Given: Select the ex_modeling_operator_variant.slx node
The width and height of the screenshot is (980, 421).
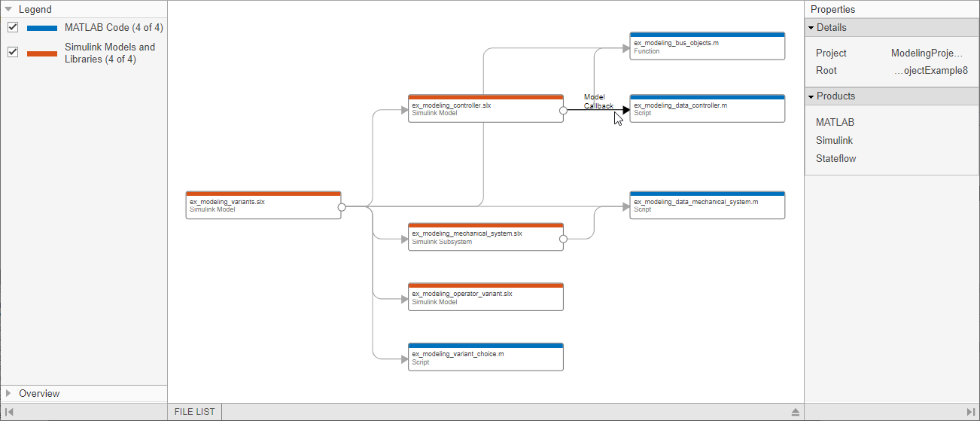Looking at the screenshot, I should (485, 296).
